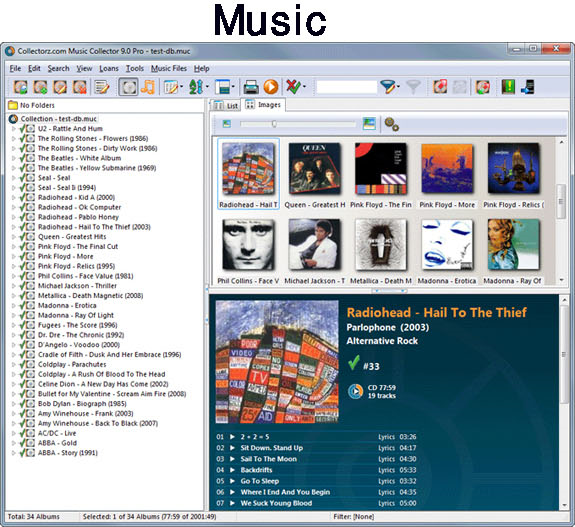Open the File menu
This screenshot has height=527, width=575.
pyautogui.click(x=15, y=69)
